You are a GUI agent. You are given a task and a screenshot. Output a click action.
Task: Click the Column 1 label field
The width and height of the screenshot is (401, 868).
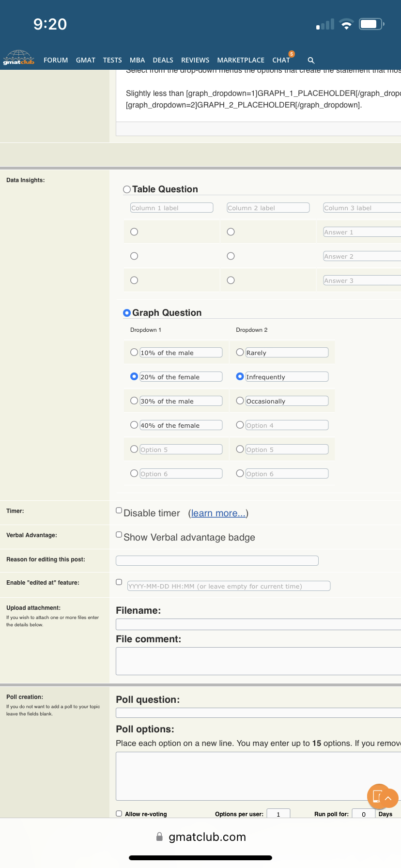(x=171, y=208)
